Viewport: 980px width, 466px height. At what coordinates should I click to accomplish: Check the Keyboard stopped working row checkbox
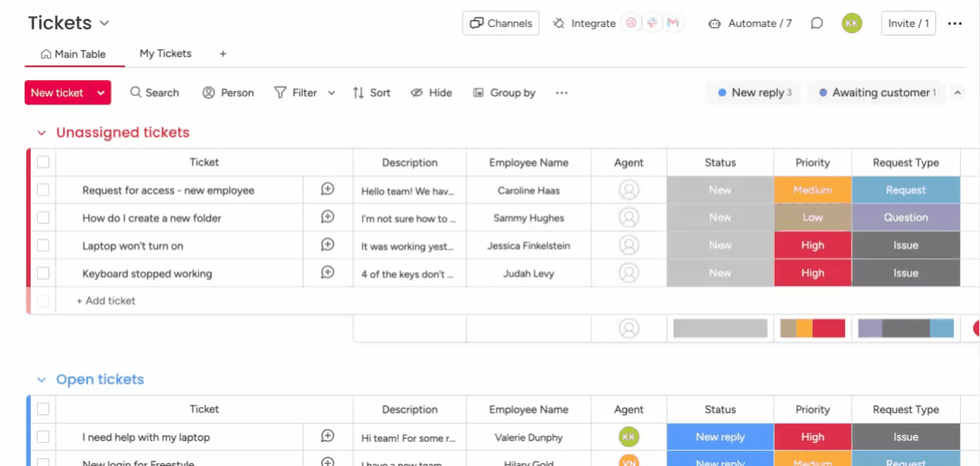click(x=43, y=273)
